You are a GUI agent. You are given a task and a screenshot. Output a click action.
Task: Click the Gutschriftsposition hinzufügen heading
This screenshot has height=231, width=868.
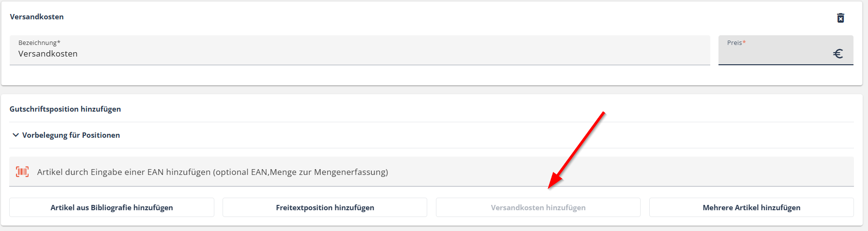coord(65,109)
